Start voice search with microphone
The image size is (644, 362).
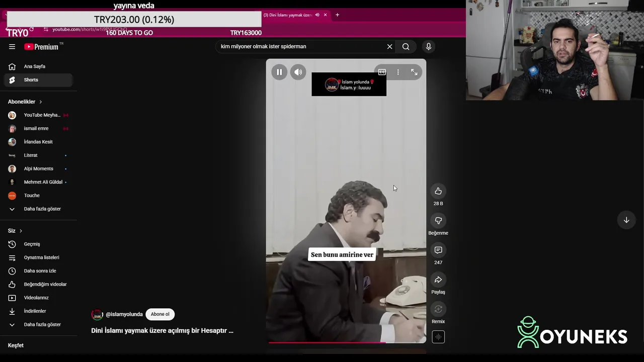[428, 47]
